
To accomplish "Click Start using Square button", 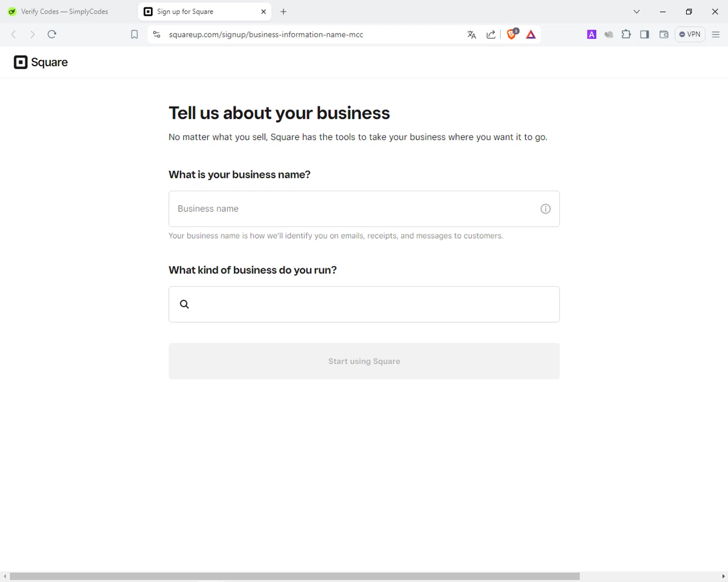I will point(364,361).
